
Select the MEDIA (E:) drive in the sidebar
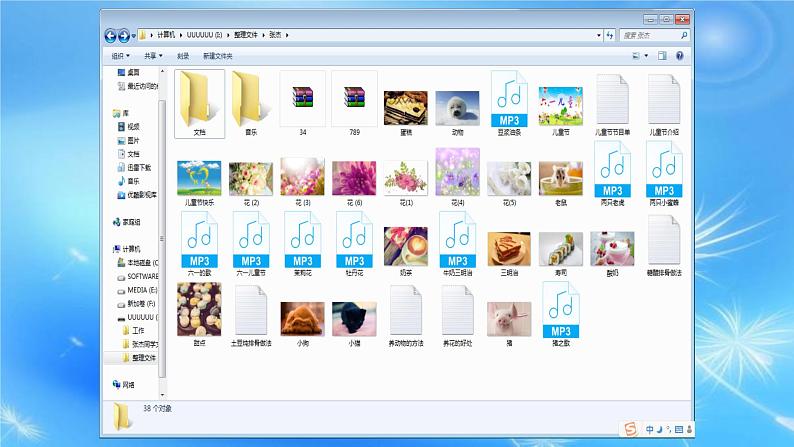[x=137, y=291]
